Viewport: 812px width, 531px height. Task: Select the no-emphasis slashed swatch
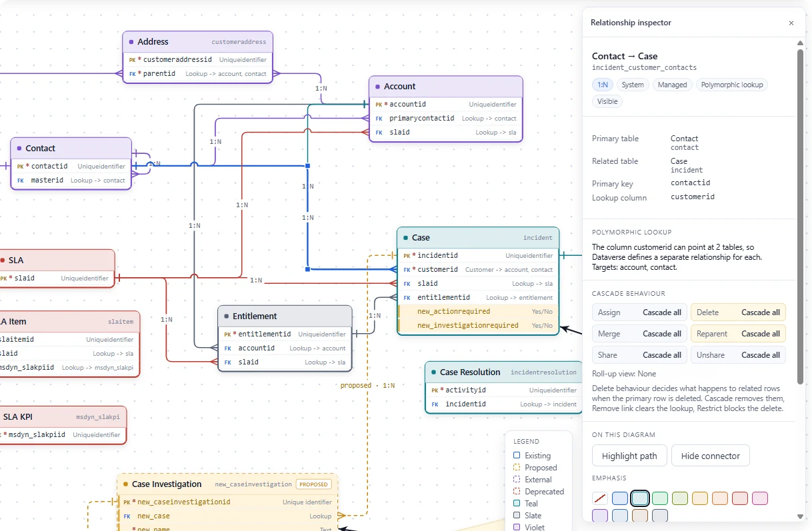point(600,498)
